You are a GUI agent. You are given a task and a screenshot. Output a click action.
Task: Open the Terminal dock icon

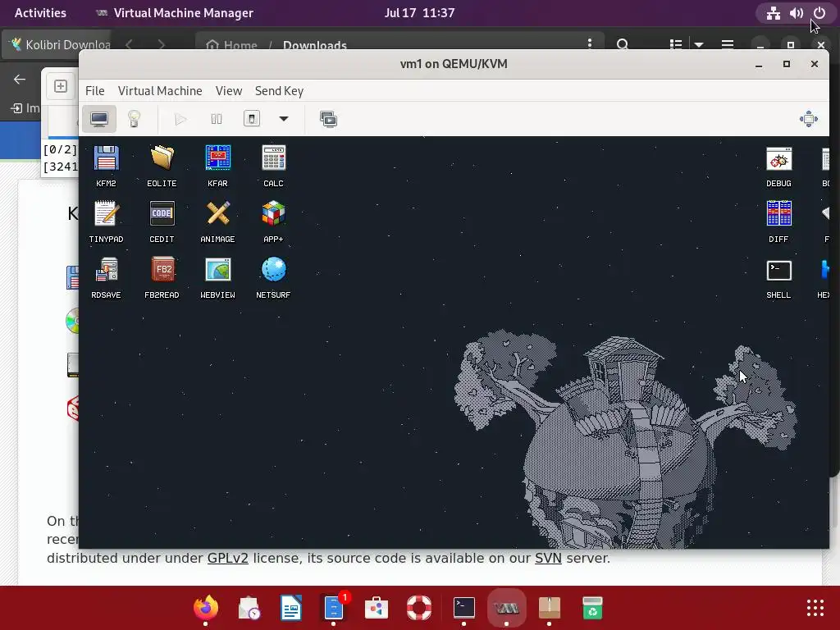tap(464, 608)
